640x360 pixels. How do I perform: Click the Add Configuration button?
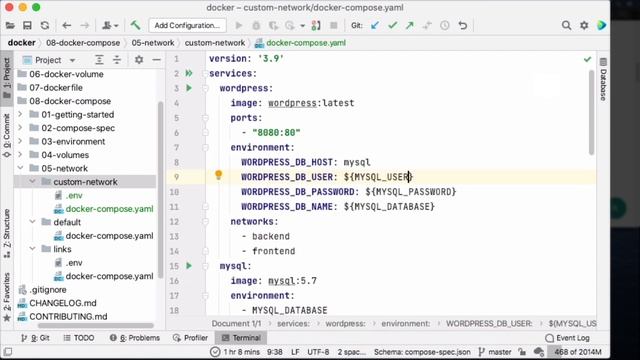pos(187,25)
